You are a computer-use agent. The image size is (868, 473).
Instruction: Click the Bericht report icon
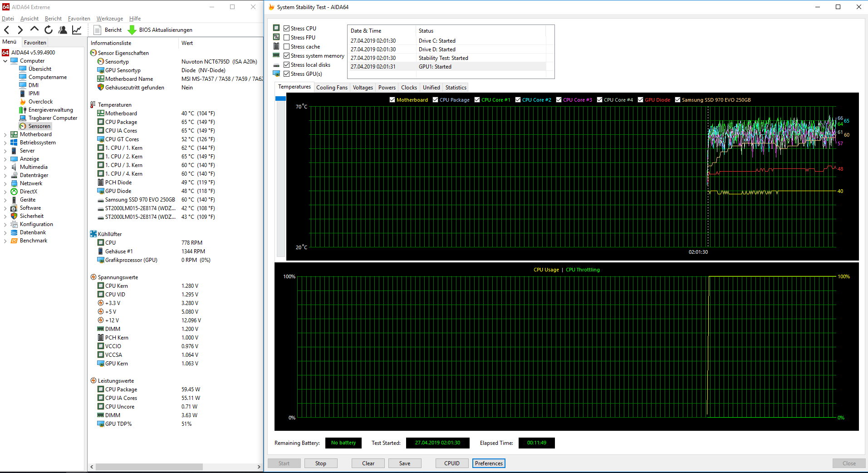click(97, 30)
